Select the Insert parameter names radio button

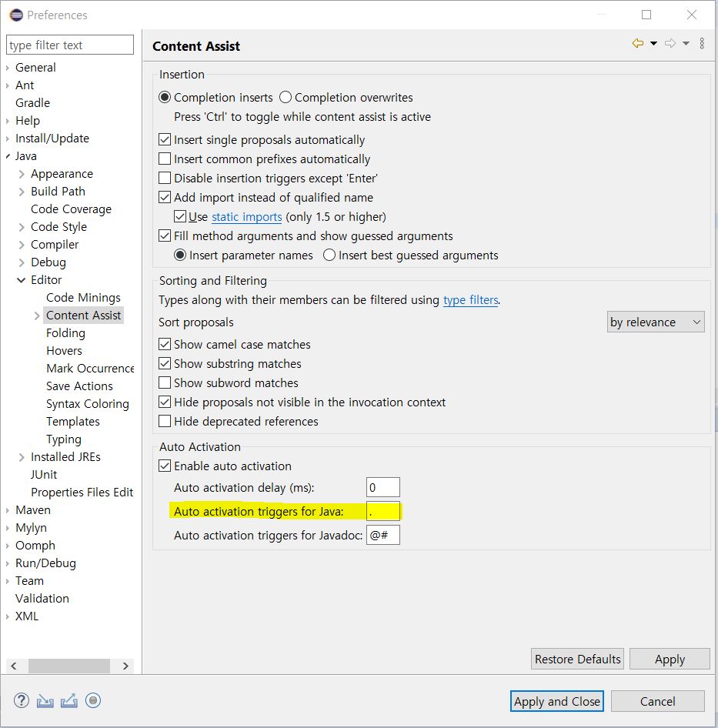click(x=180, y=255)
